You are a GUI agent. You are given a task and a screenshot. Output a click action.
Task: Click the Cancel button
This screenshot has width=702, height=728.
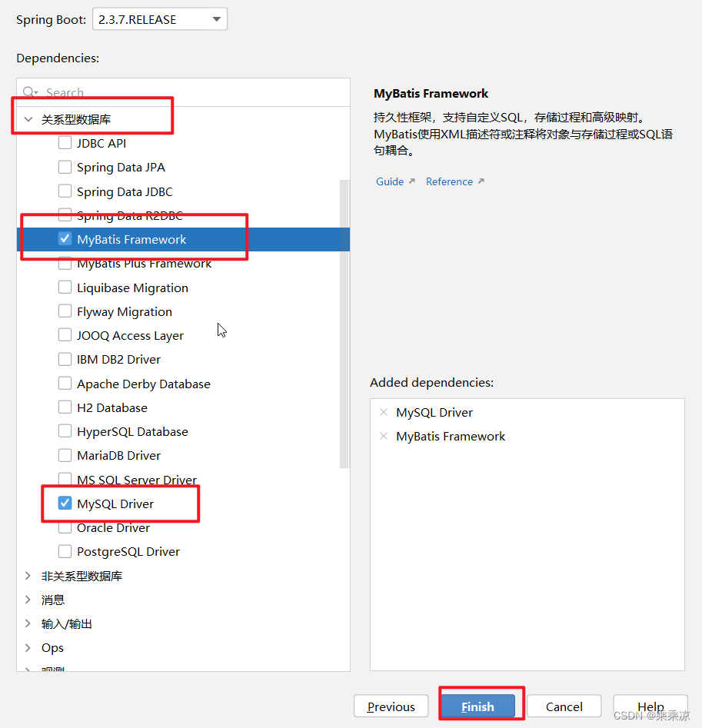click(x=564, y=706)
